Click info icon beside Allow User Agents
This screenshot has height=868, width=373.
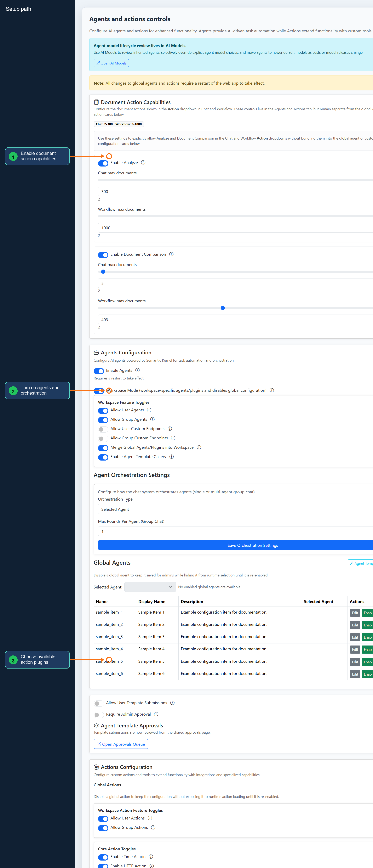click(149, 410)
